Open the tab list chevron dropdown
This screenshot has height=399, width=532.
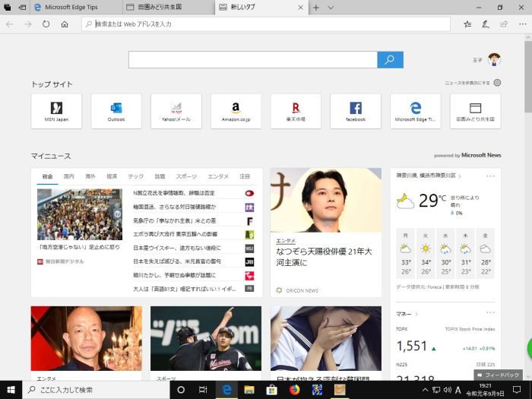(331, 8)
